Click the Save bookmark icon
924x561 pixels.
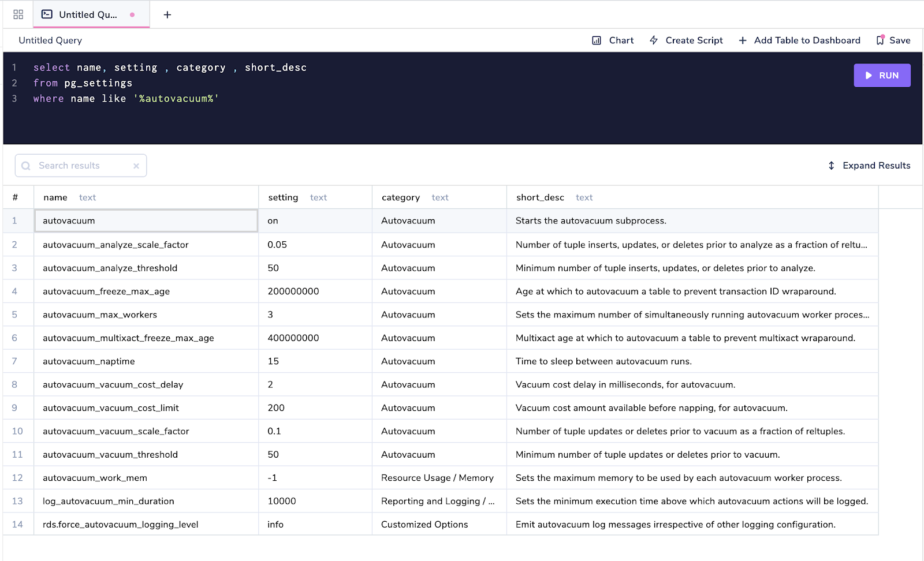[x=880, y=40]
